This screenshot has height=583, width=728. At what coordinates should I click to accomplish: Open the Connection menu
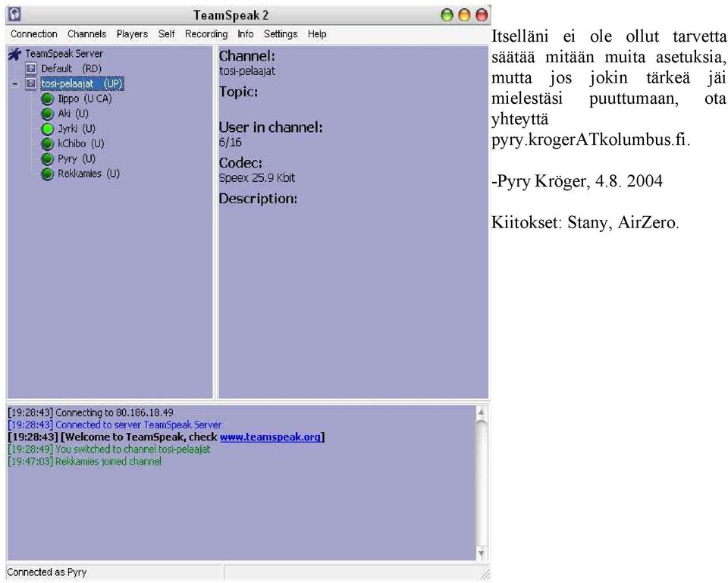[x=34, y=34]
